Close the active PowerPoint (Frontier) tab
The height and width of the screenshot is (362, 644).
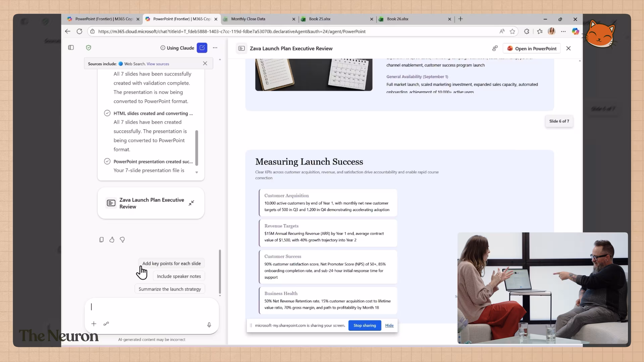tap(216, 19)
